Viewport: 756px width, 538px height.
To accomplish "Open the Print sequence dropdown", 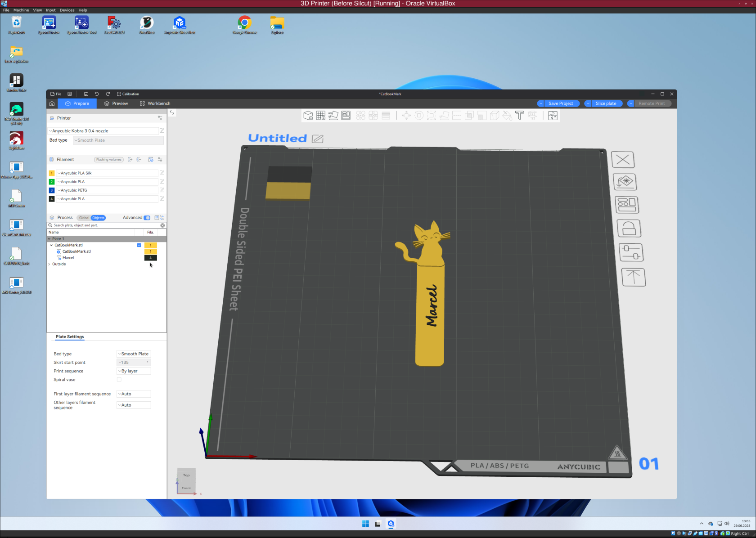I will 133,371.
